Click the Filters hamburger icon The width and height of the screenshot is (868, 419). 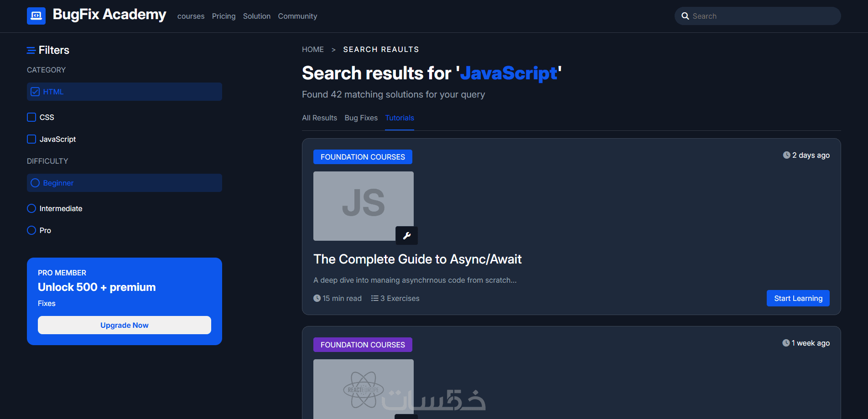point(31,50)
